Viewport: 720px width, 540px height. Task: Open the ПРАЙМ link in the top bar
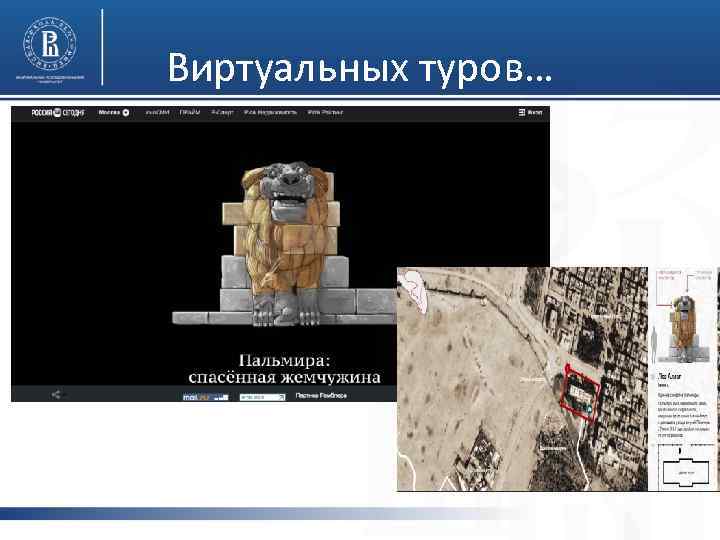[190, 112]
